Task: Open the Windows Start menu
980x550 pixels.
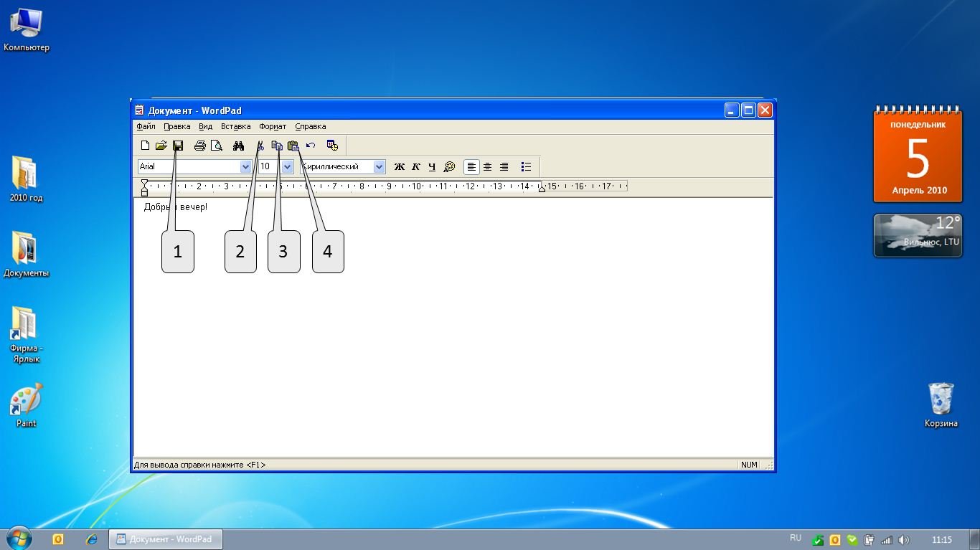Action: tap(19, 539)
